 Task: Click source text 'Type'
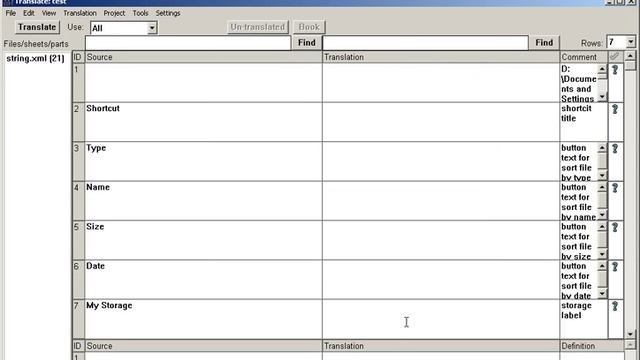(96, 148)
